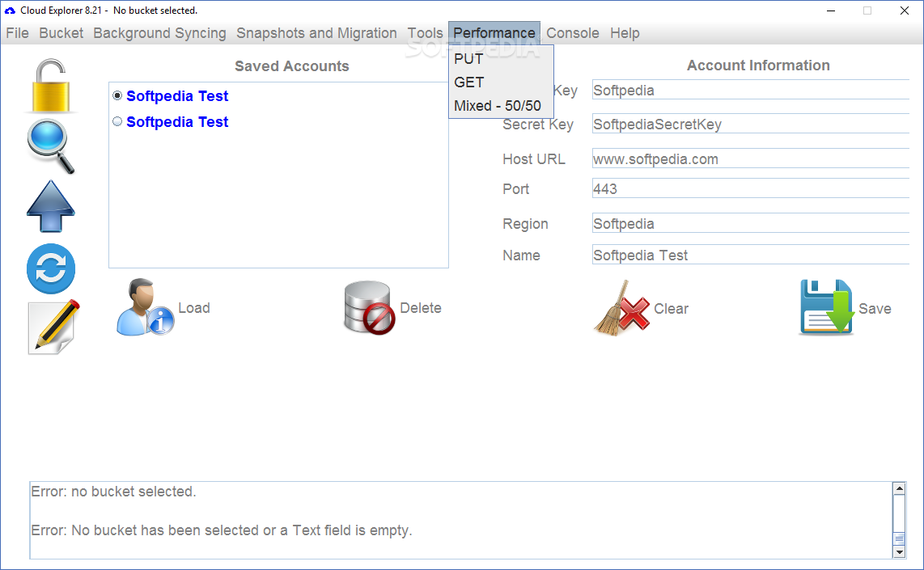Choose Mixed - 50/50 performance test
This screenshot has width=924, height=570.
501,106
